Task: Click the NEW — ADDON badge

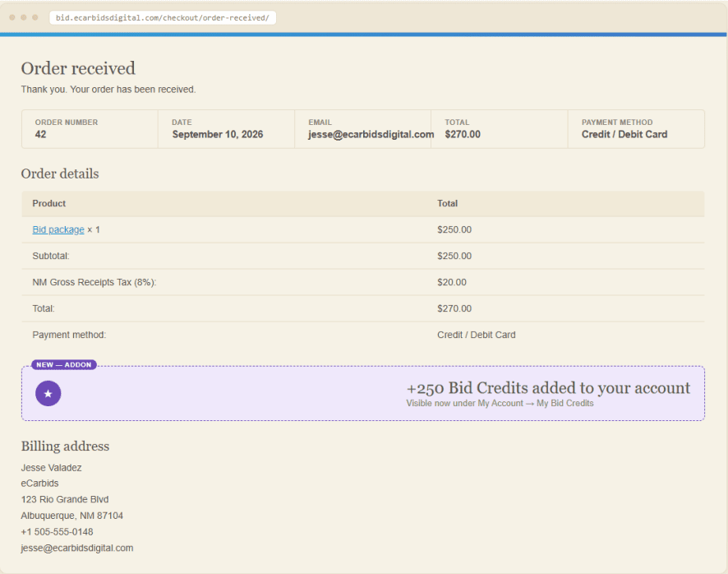Action: (x=64, y=365)
